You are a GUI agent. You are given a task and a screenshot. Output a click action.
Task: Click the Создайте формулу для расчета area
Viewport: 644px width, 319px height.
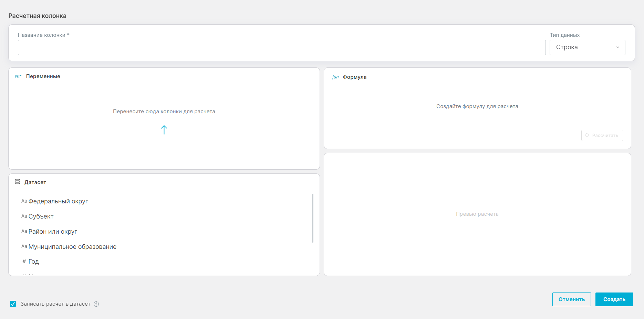click(477, 106)
